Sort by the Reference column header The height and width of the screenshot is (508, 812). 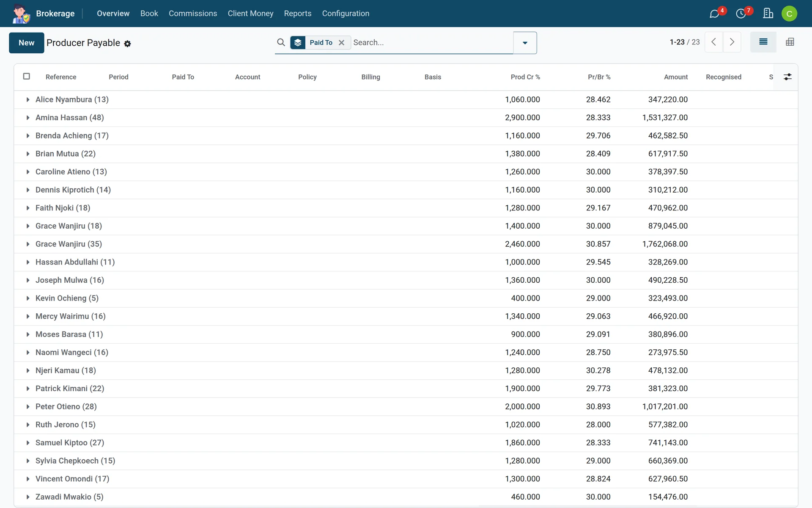point(61,77)
